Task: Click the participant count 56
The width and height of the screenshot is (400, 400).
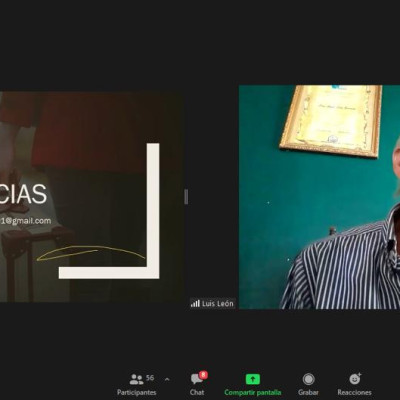Action: [150, 378]
